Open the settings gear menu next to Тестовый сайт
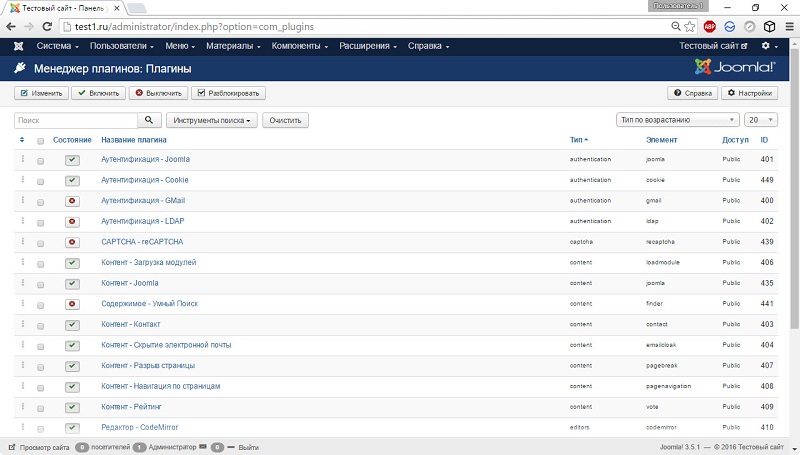 point(769,46)
